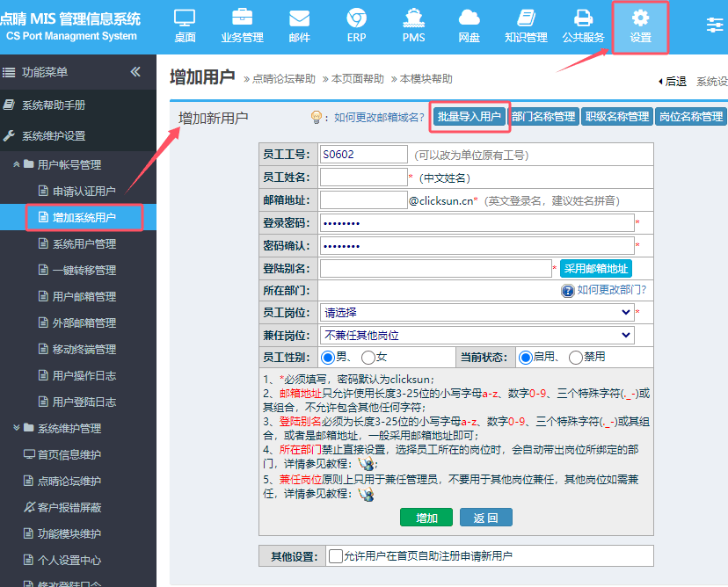Select the 男 gender radio button

click(328, 358)
